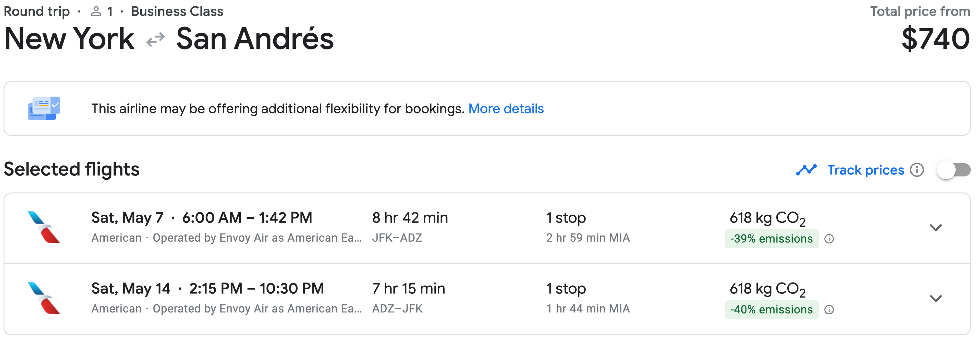980x346 pixels.
Task: Click the $740 total price
Action: point(936,39)
